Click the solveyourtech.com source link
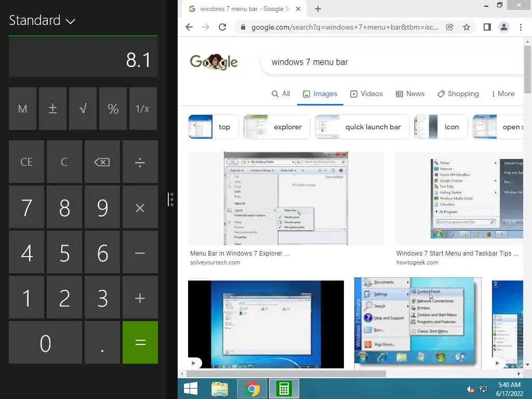The image size is (532, 399). click(215, 262)
